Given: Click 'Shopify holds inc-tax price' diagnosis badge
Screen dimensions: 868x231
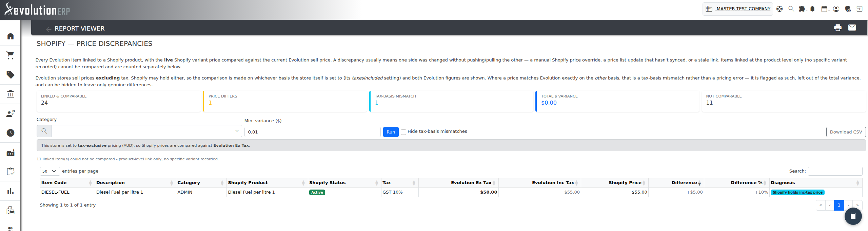Looking at the screenshot, I should (x=797, y=192).
